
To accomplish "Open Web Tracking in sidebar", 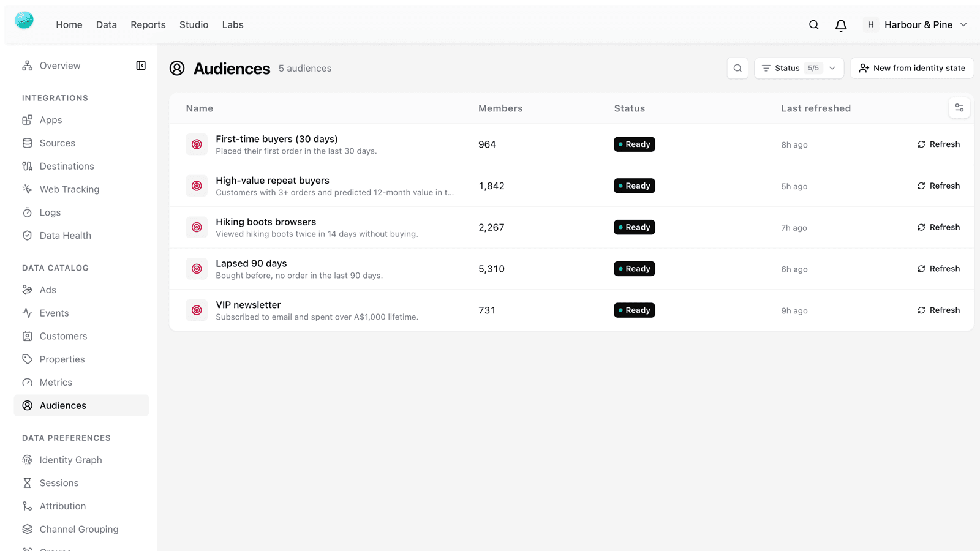I will 81,189.
